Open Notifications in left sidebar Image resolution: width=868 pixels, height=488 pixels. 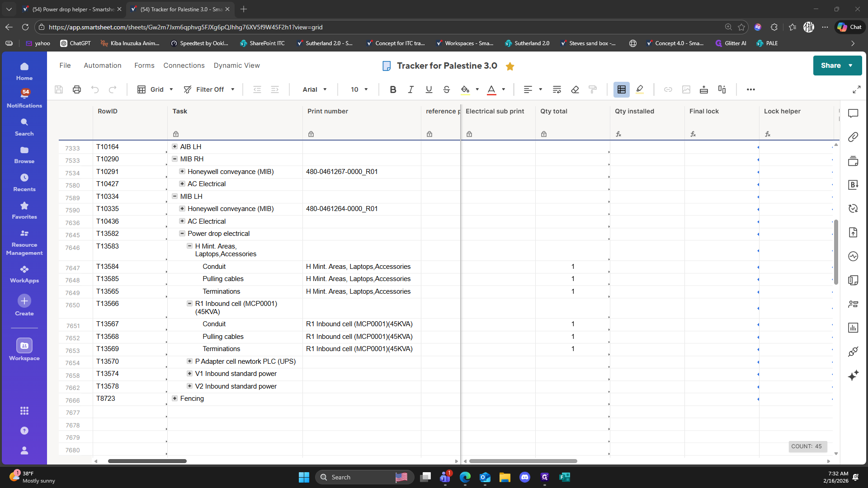[24, 98]
